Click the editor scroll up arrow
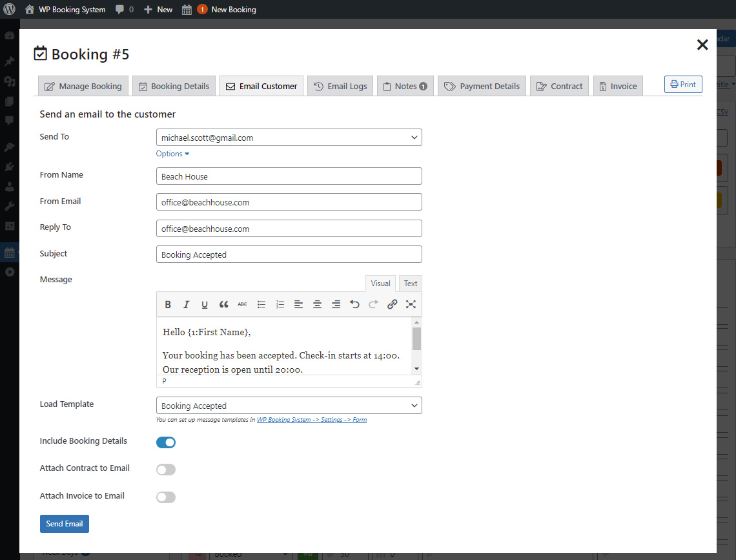Image resolution: width=736 pixels, height=560 pixels. [416, 322]
